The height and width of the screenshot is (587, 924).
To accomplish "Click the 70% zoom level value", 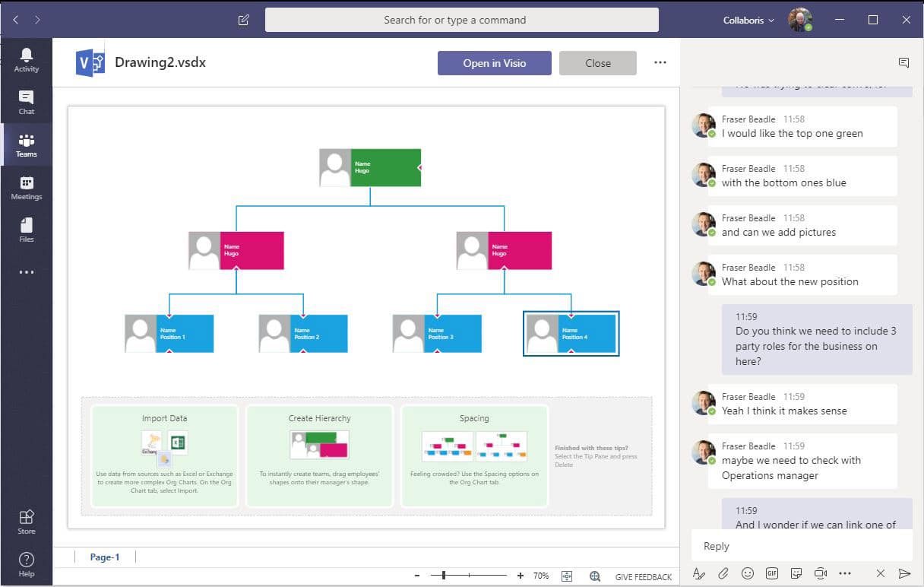I will [x=541, y=576].
